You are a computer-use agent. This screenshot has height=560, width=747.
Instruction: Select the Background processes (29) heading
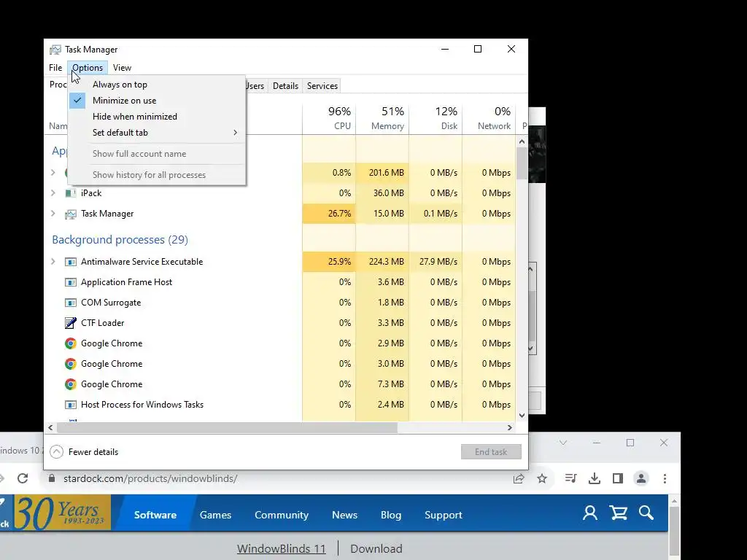tap(120, 239)
